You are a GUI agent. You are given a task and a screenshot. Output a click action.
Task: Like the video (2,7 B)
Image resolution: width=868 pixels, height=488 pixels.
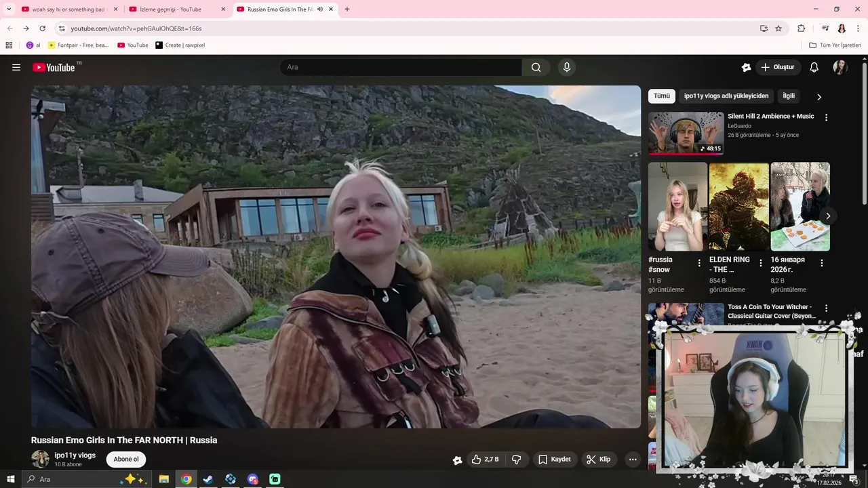(x=486, y=460)
